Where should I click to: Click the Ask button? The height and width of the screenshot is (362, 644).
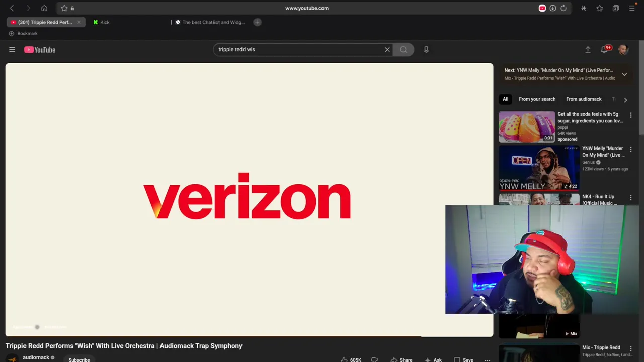(x=433, y=360)
